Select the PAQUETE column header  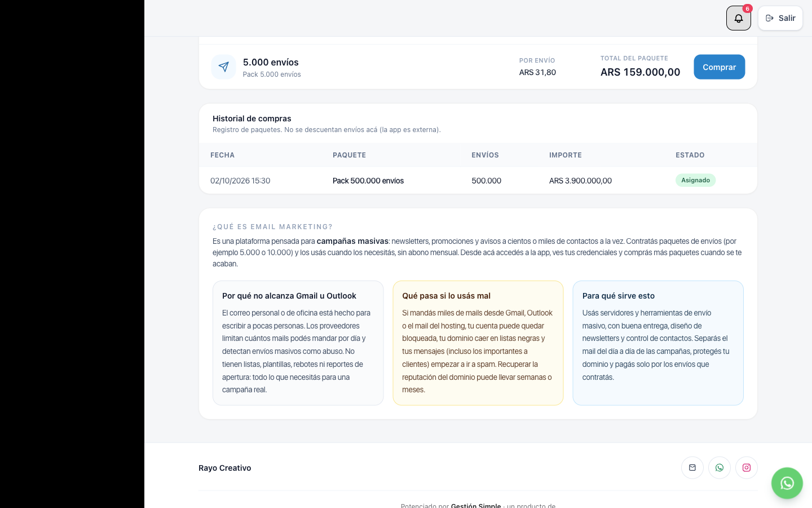click(x=349, y=155)
